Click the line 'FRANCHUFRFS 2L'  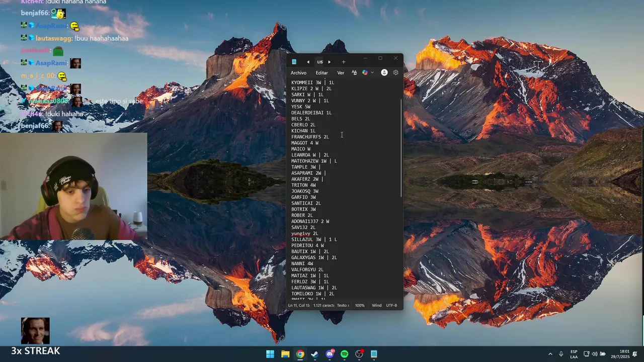(x=310, y=137)
